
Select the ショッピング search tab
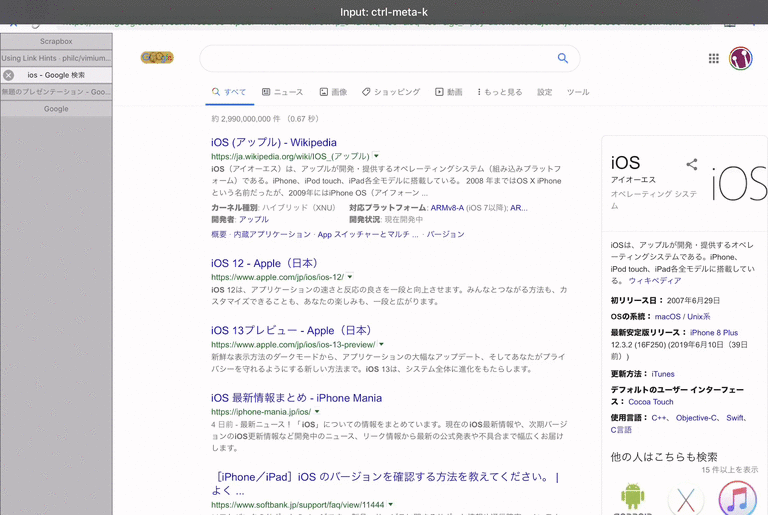click(391, 92)
